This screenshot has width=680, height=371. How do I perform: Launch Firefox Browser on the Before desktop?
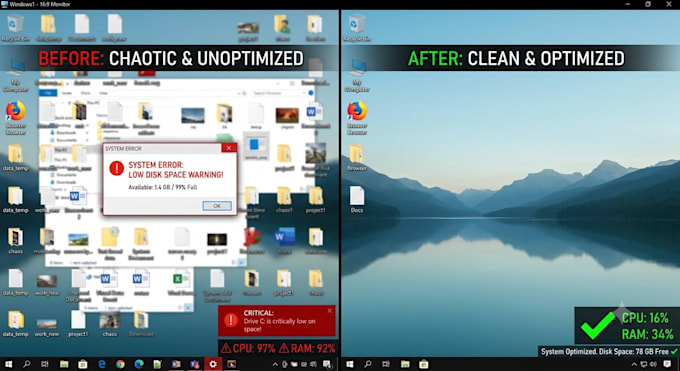pyautogui.click(x=16, y=118)
